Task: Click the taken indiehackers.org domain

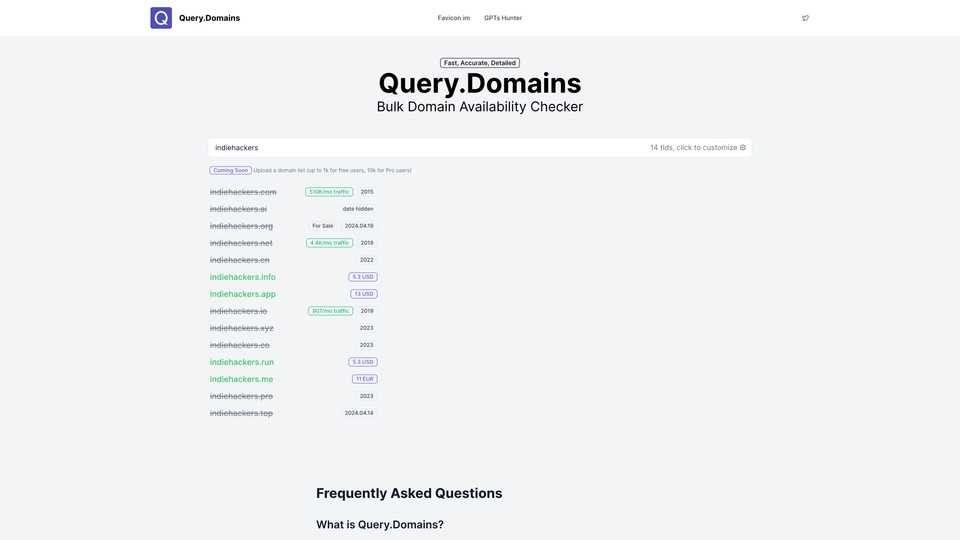Action: 241,226
